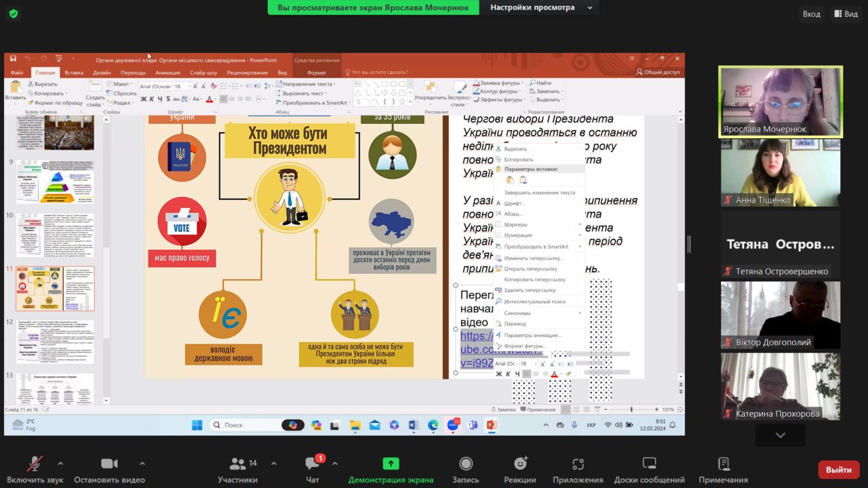The image size is (868, 488).
Task: Open File Explorer from taskbar
Action: point(355,425)
